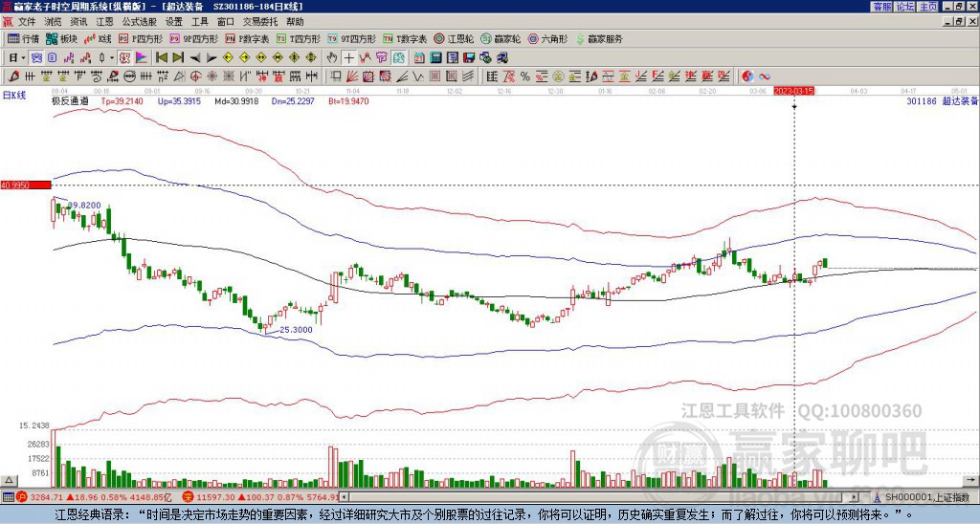The image size is (980, 524).
Task: Click the 论坛 button
Action: [x=904, y=7]
